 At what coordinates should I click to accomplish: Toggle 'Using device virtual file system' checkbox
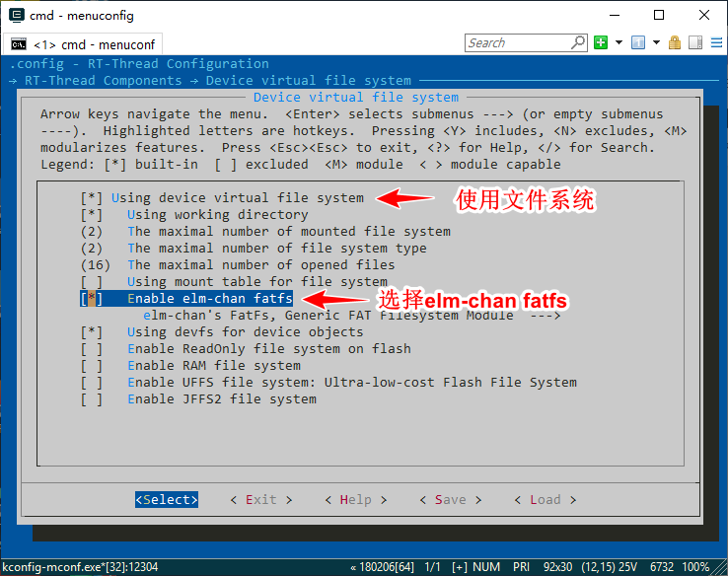point(92,197)
